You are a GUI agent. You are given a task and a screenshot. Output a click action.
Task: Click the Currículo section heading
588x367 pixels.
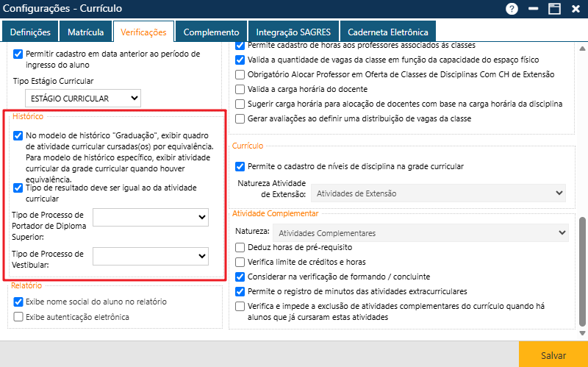tap(248, 146)
